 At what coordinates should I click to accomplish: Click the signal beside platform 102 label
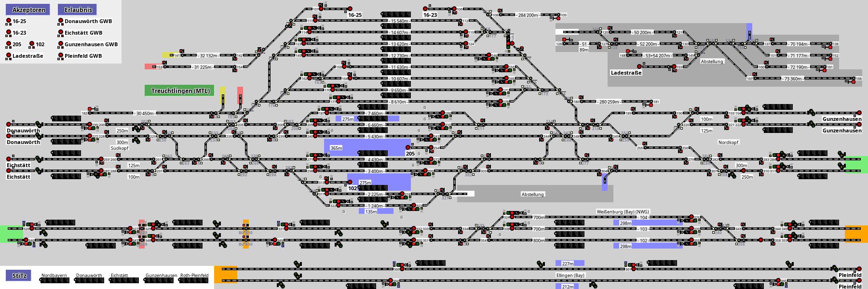351,182
